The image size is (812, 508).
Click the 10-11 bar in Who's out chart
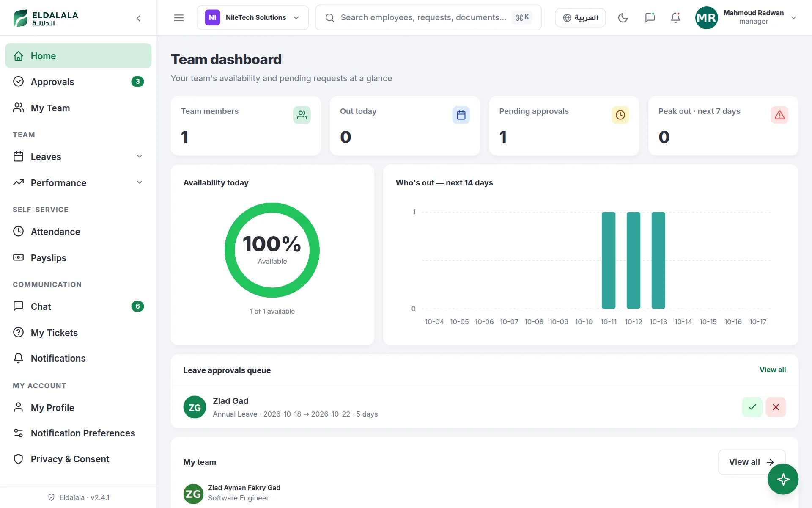coord(609,260)
